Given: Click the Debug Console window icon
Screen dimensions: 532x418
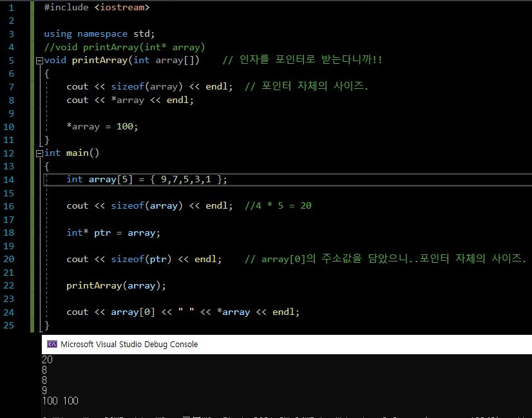Looking at the screenshot, I should coord(52,344).
